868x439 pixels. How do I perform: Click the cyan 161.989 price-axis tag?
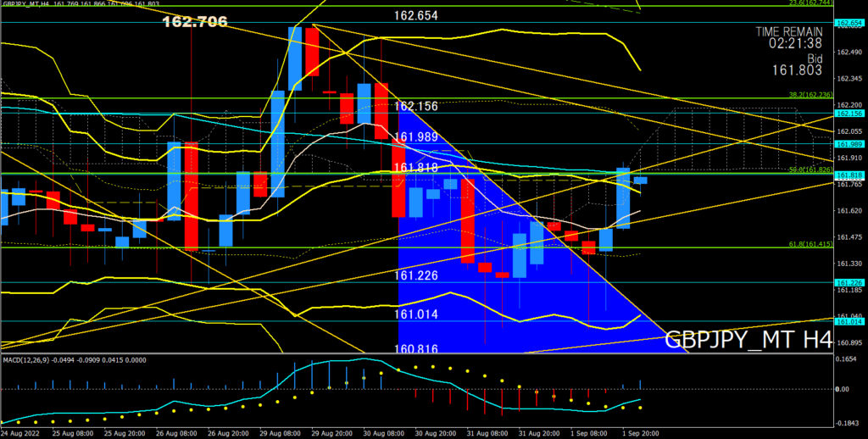[x=848, y=144]
